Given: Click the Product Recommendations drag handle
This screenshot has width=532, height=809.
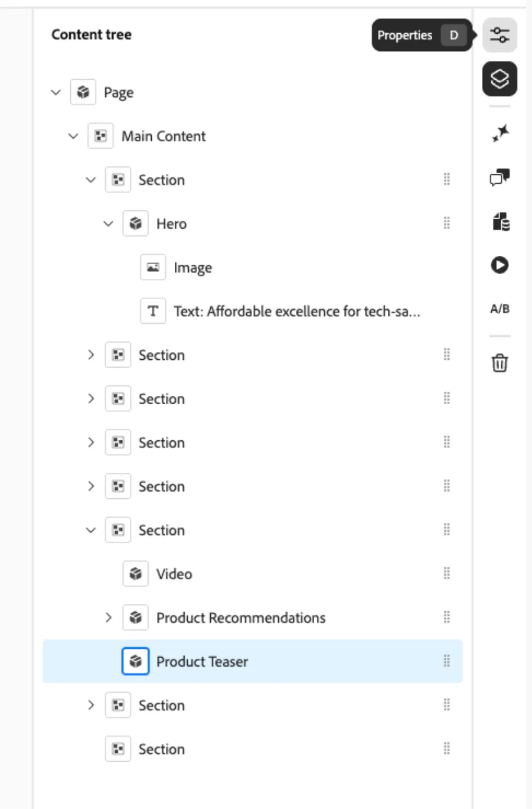Looking at the screenshot, I should [x=447, y=617].
